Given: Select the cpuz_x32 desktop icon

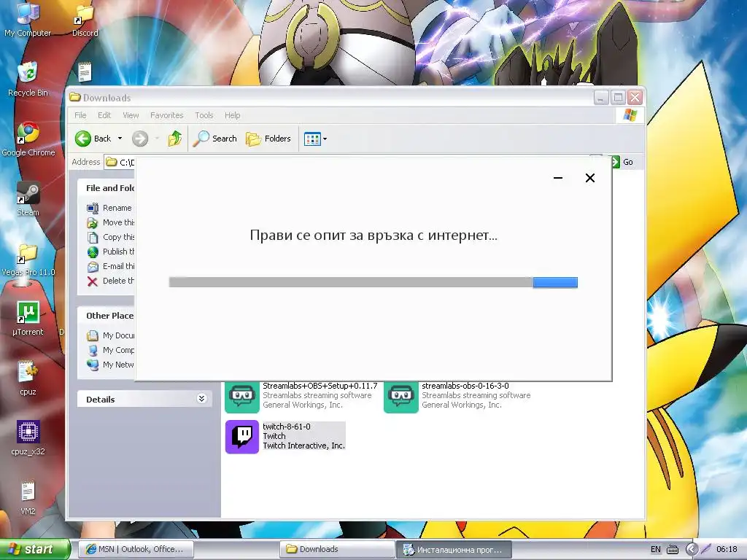Looking at the screenshot, I should tap(28, 438).
